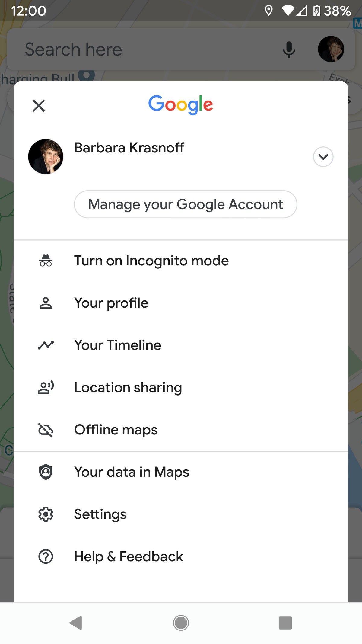
Task: Select Turn on Incognito mode
Action: (x=181, y=261)
